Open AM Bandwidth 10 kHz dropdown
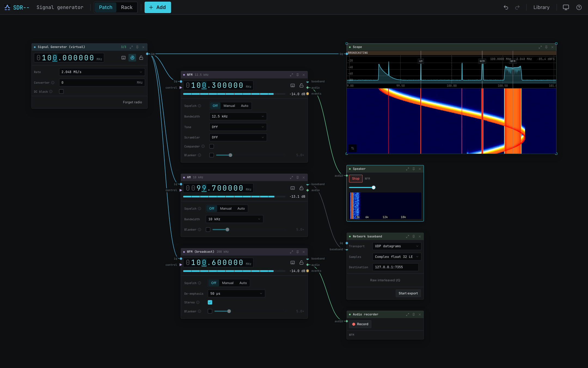This screenshot has height=368, width=588. pyautogui.click(x=234, y=219)
